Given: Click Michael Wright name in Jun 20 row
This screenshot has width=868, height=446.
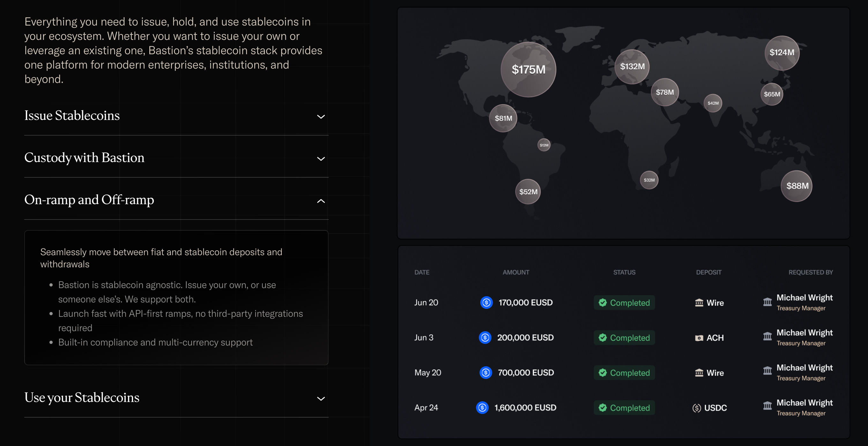Looking at the screenshot, I should pyautogui.click(x=804, y=298).
